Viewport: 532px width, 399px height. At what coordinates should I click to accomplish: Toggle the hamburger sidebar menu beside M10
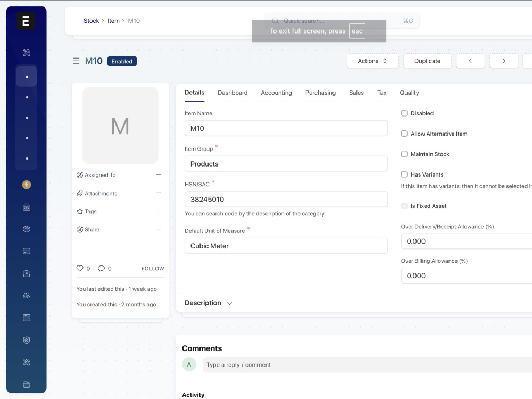click(x=76, y=61)
